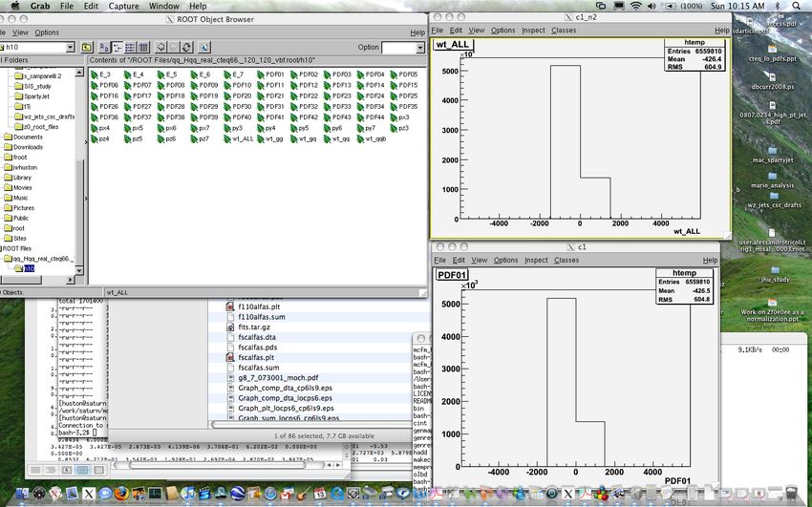The image size is (812, 507).
Task: Open iCal calendar from the Dock
Action: pyautogui.click(x=319, y=493)
